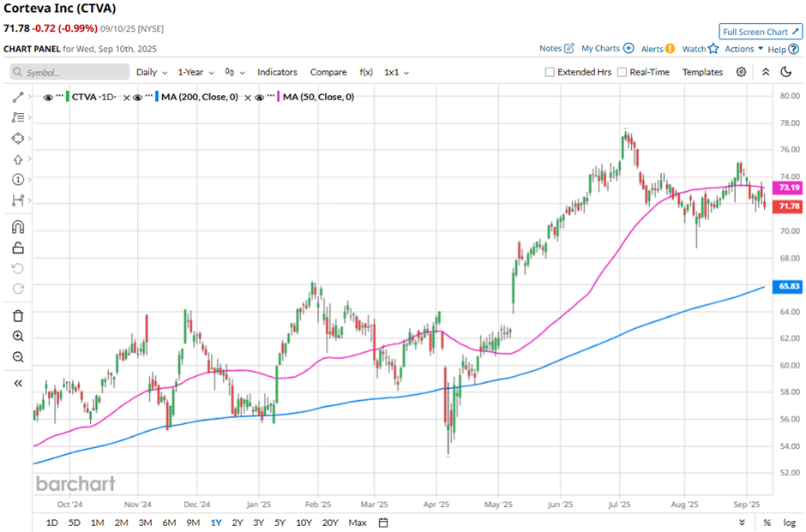This screenshot has height=532, width=806.
Task: Open the f(x) expressions menu
Action: pos(366,73)
